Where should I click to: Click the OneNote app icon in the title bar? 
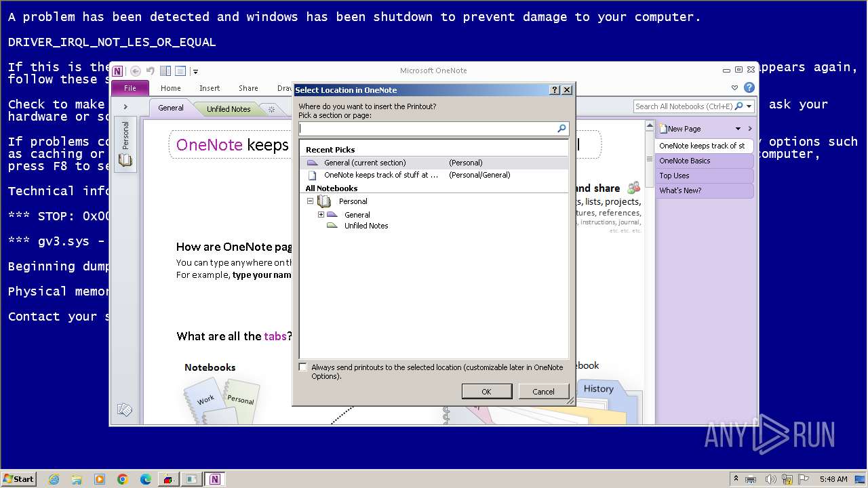click(x=118, y=71)
